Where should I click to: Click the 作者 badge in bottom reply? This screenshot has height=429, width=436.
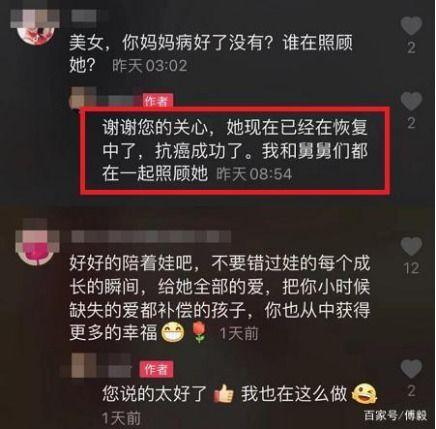(x=156, y=369)
